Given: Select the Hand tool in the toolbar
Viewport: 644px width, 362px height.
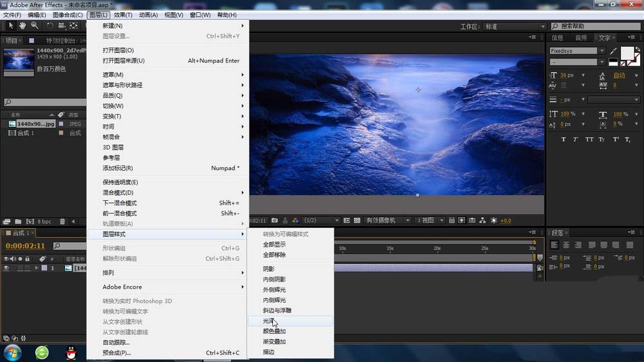Looking at the screenshot, I should [23, 26].
